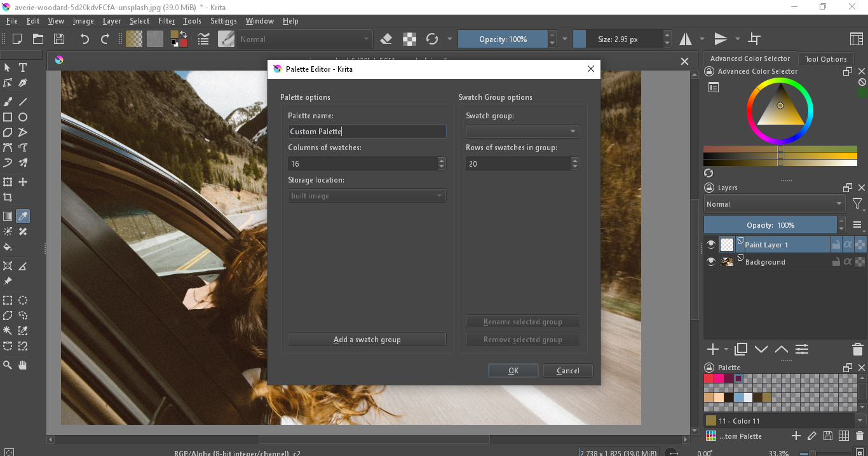The height and width of the screenshot is (456, 868).
Task: Open the Layers blending mode Normal dropdown
Action: (774, 204)
